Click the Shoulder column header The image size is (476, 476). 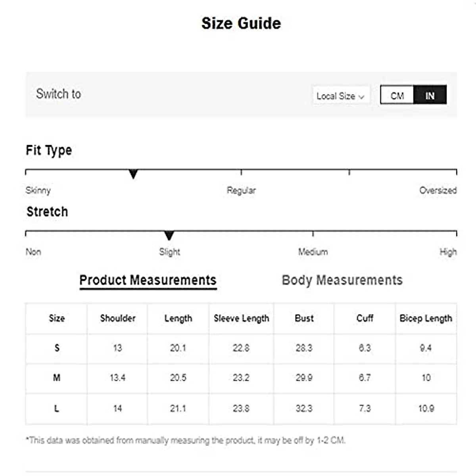[x=117, y=318]
